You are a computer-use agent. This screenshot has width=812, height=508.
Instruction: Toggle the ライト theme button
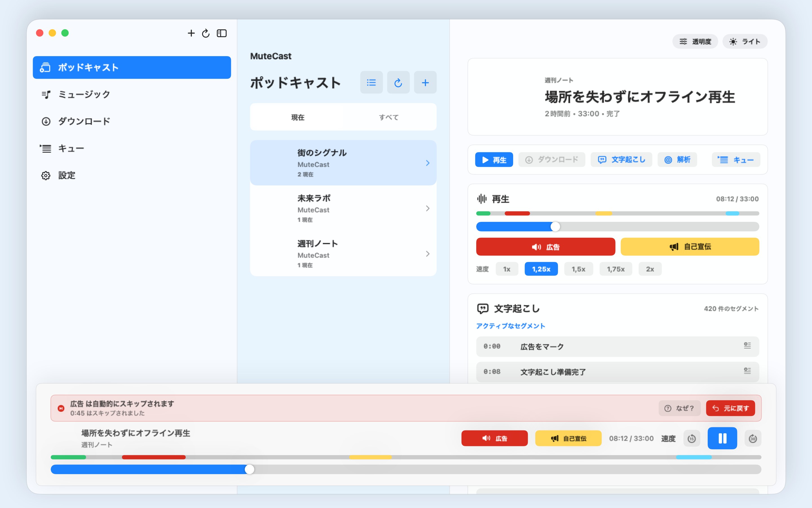tap(745, 41)
